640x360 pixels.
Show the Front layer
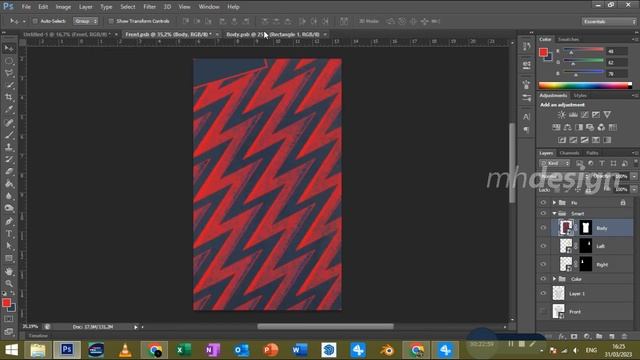[543, 311]
